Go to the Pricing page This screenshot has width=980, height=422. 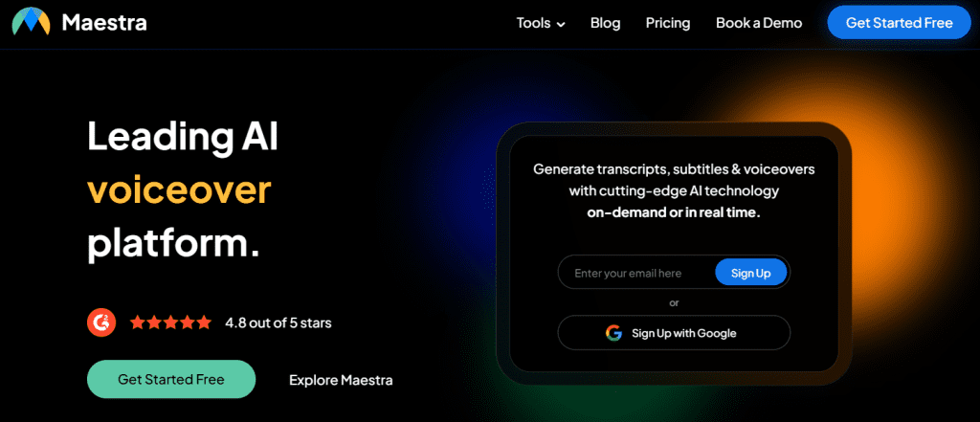pyautogui.click(x=668, y=23)
